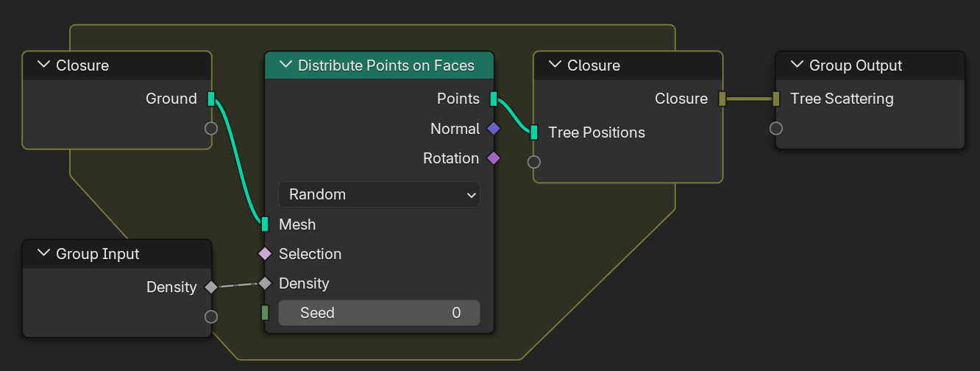Click the Ground output socket on Closure node

pyautogui.click(x=211, y=99)
